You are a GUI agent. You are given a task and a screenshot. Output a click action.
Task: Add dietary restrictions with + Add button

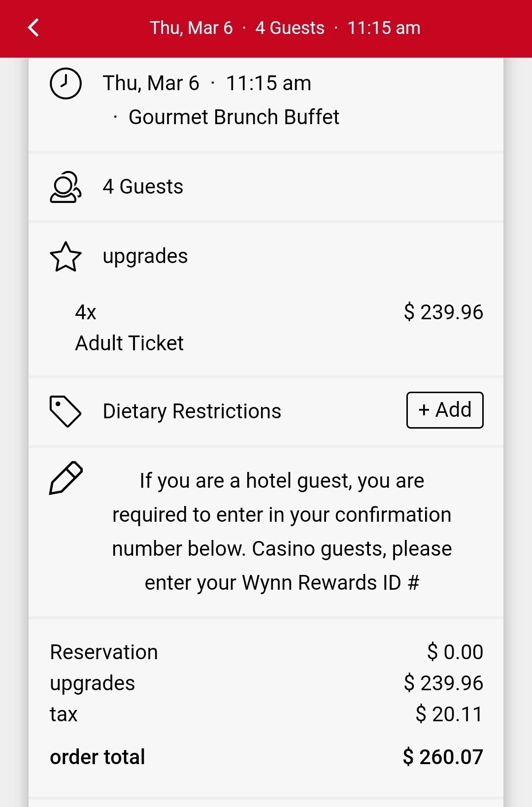[x=445, y=410]
